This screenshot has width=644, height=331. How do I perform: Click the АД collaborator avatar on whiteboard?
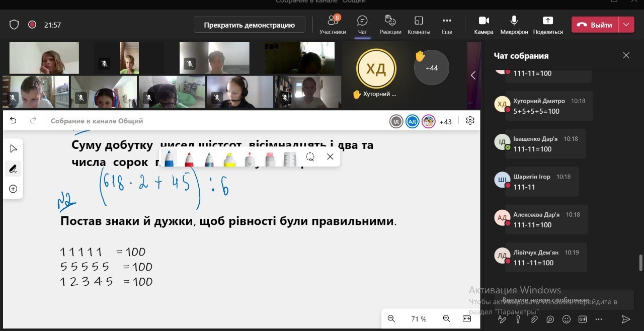pyautogui.click(x=413, y=121)
